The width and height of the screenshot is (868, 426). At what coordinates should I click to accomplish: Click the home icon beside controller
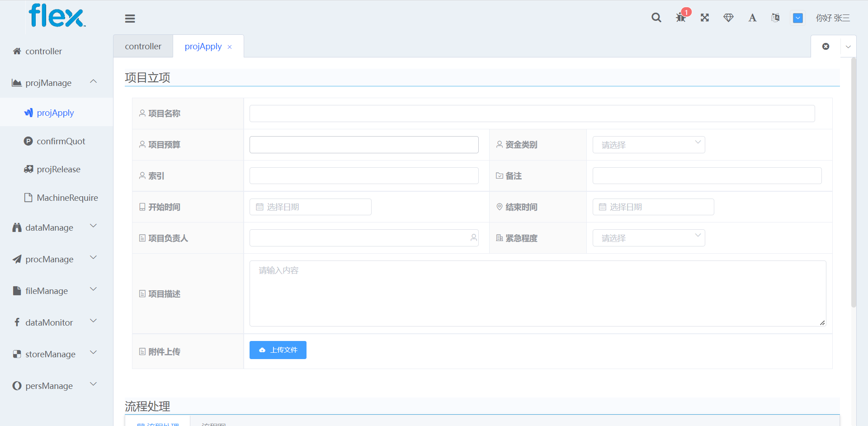(17, 51)
